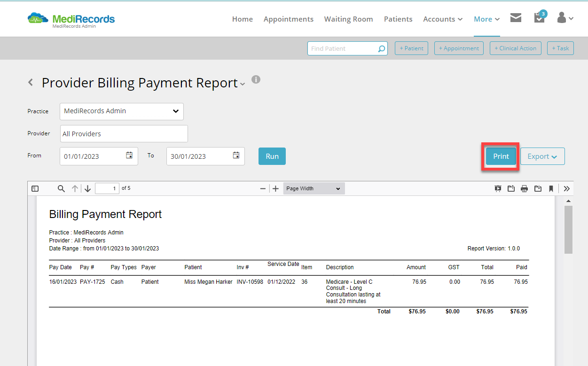Click the service date 01/12/2022
This screenshot has width=588, height=366.
tap(282, 282)
